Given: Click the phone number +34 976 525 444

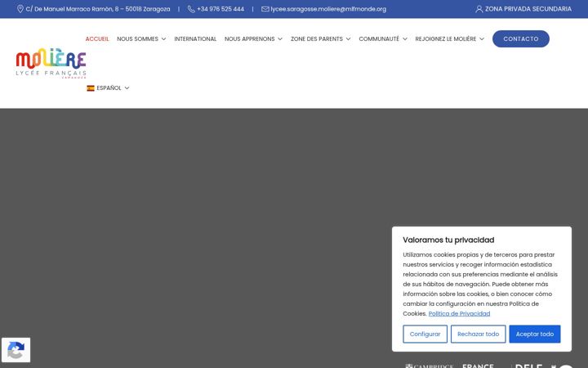Looking at the screenshot, I should [x=220, y=9].
